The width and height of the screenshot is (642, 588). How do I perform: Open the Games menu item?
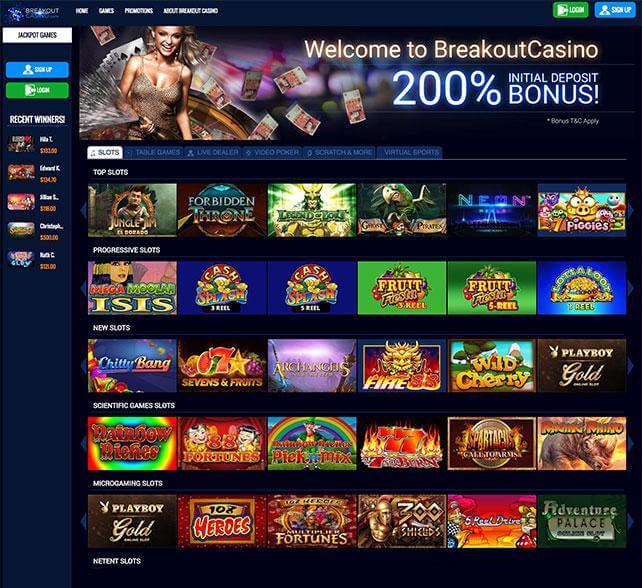106,11
